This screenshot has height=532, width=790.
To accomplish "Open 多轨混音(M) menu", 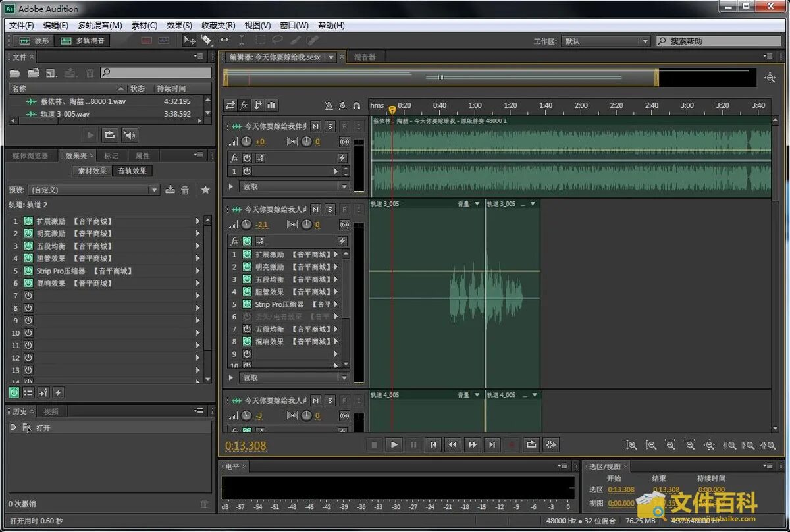I will point(99,25).
